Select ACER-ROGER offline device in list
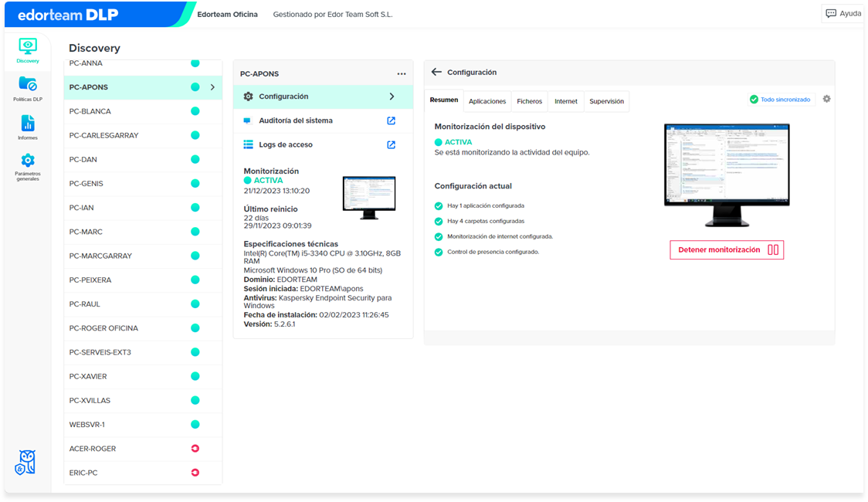868x502 pixels. pos(143,449)
